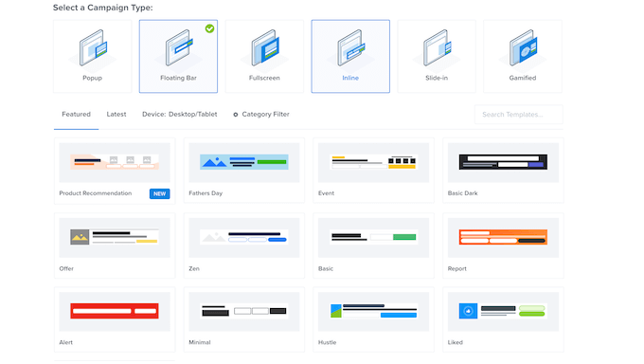
Task: Open the Offer template thumbnail
Action: [115, 238]
